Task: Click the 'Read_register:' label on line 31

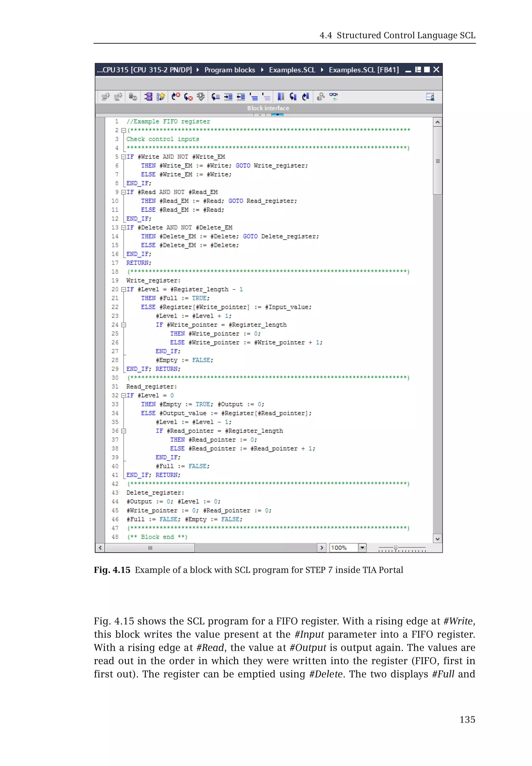Action: 151,387
